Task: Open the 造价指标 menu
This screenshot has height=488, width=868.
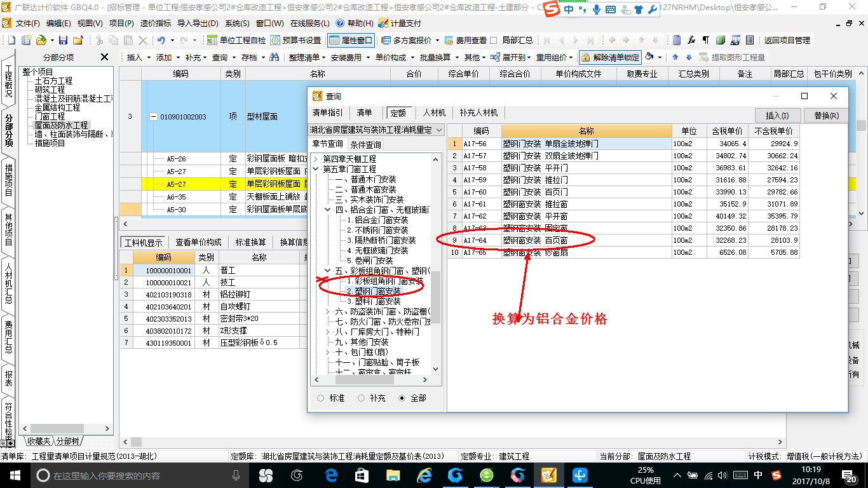Action: (156, 23)
